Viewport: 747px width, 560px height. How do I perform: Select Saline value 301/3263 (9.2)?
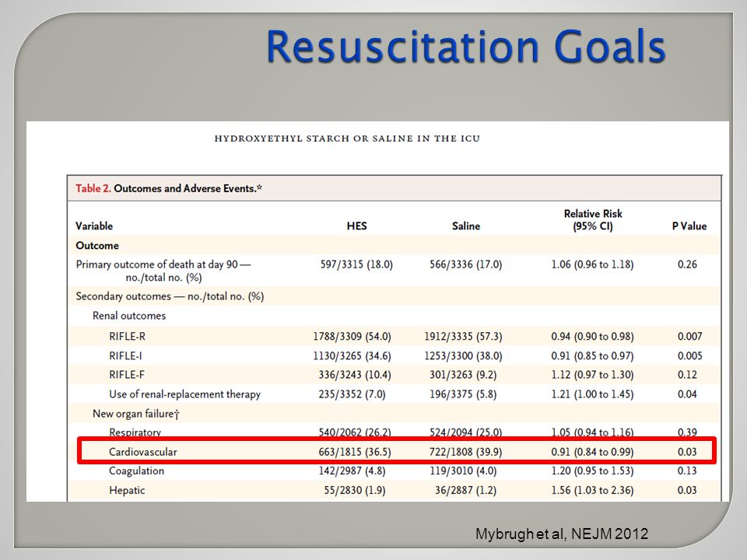coord(463,375)
